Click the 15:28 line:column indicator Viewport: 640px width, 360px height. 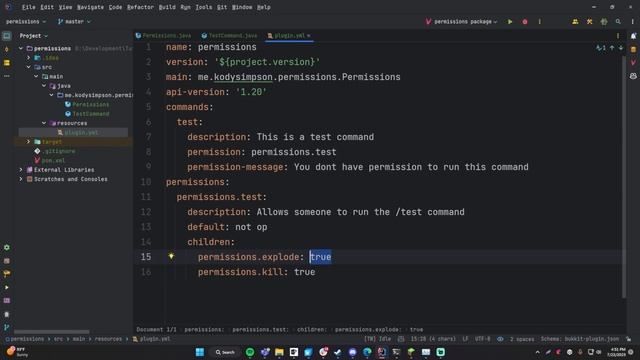pos(433,339)
